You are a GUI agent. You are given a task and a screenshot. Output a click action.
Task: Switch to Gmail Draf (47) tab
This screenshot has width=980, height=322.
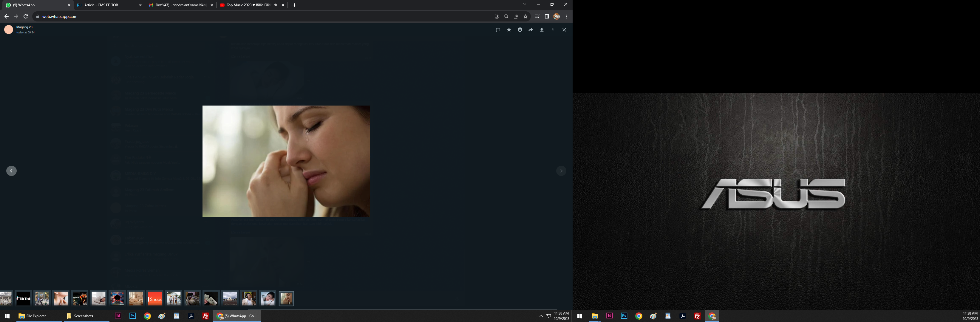[179, 5]
